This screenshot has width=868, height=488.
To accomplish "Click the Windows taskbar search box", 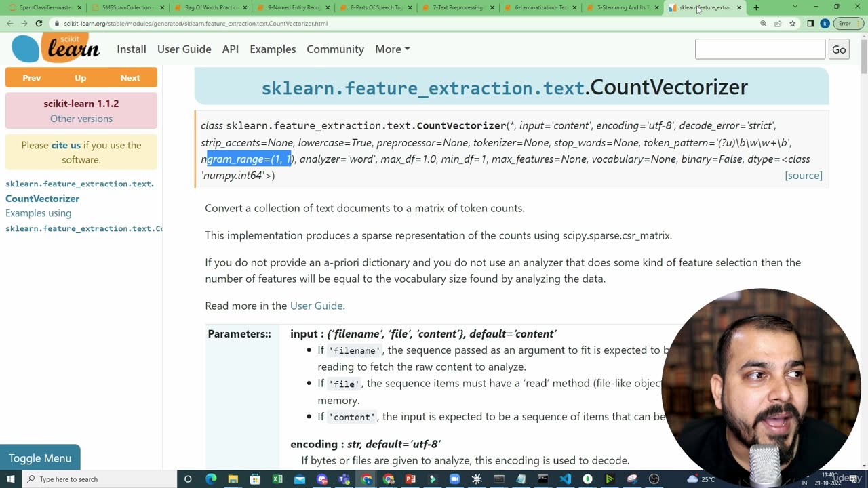I will (x=100, y=479).
